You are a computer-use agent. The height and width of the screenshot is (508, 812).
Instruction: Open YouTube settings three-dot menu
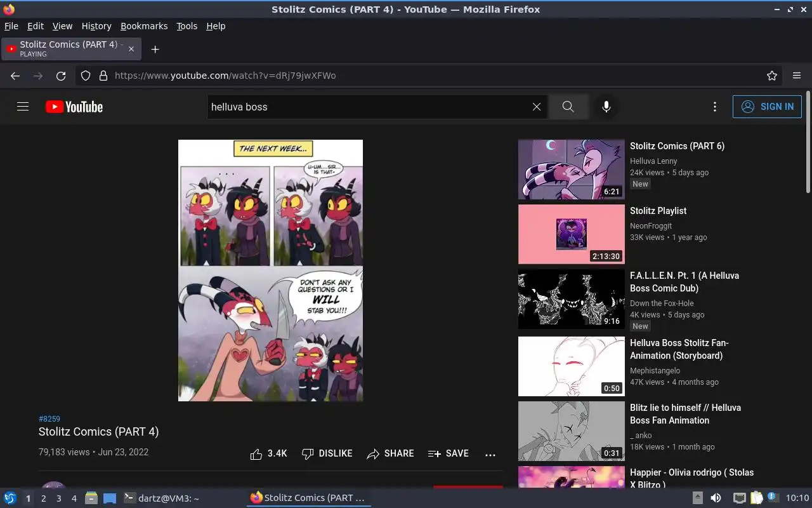pos(715,107)
